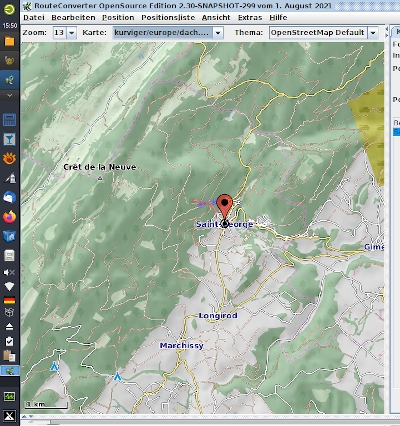Click the German flag keyboard layout icon
Image resolution: width=400 pixels, height=426 pixels.
(x=9, y=300)
